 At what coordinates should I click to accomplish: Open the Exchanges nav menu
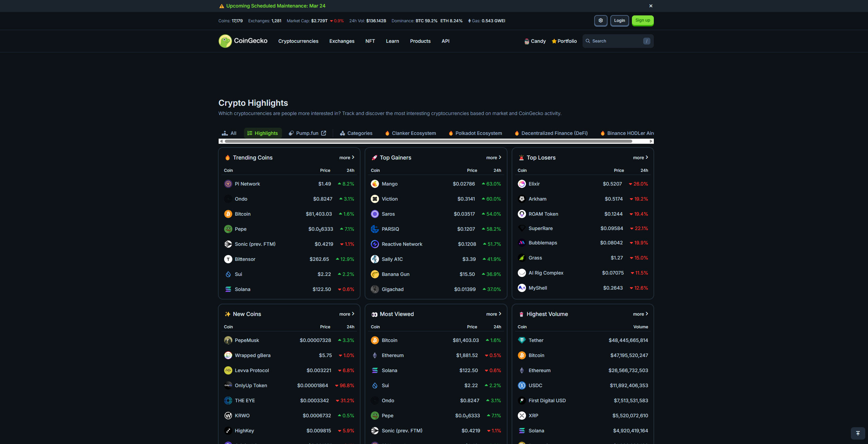(x=342, y=41)
